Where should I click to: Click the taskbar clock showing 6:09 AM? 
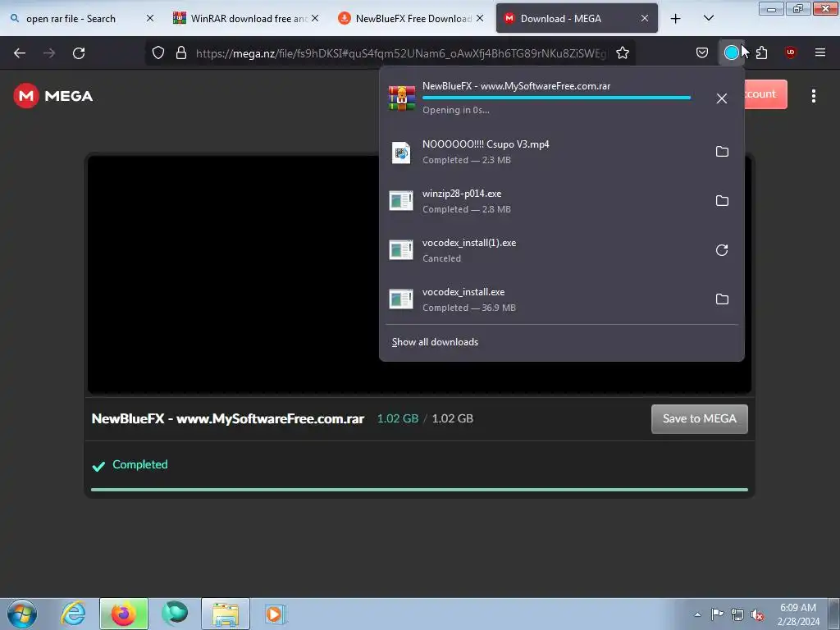click(x=798, y=614)
